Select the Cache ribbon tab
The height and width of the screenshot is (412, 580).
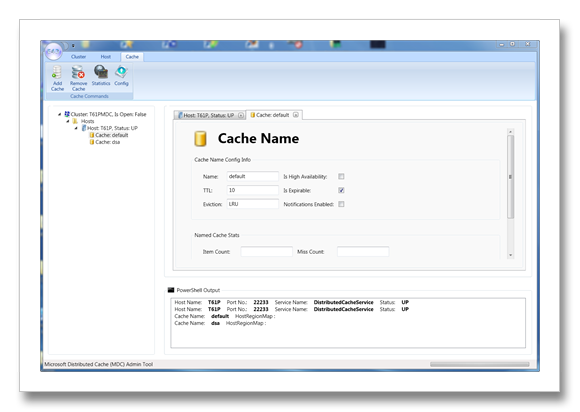[x=132, y=57]
